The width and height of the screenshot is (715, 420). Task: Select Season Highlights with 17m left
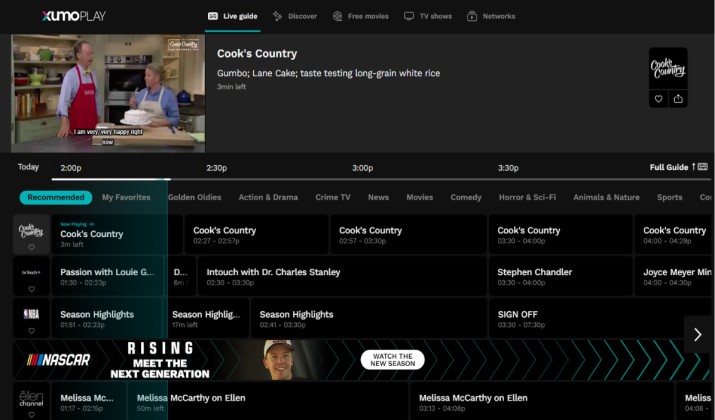tap(206, 318)
